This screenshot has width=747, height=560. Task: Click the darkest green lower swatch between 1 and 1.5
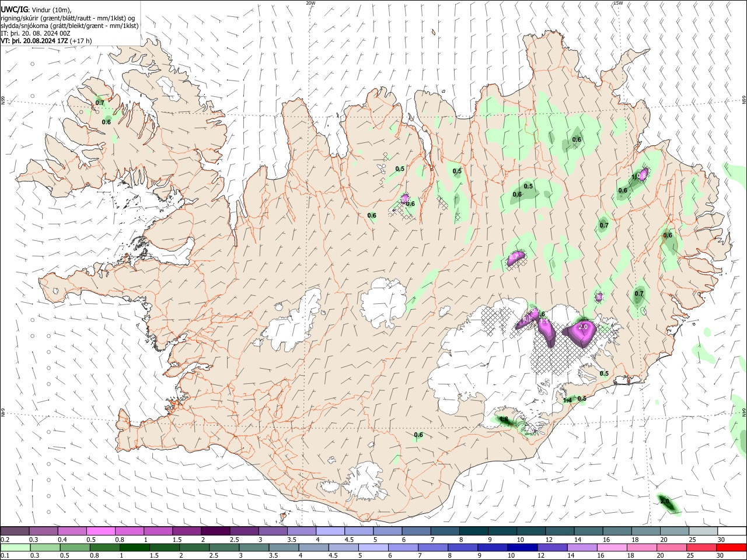tap(134, 548)
